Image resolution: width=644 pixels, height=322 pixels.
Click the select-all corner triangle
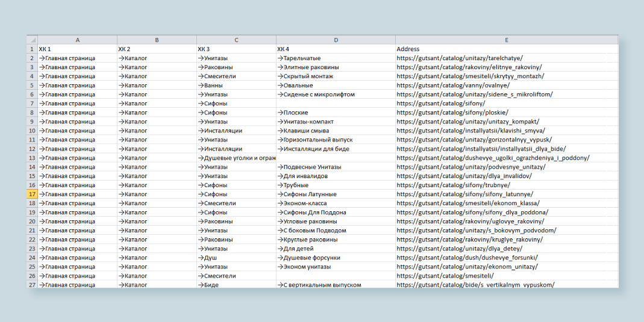pyautogui.click(x=32, y=40)
